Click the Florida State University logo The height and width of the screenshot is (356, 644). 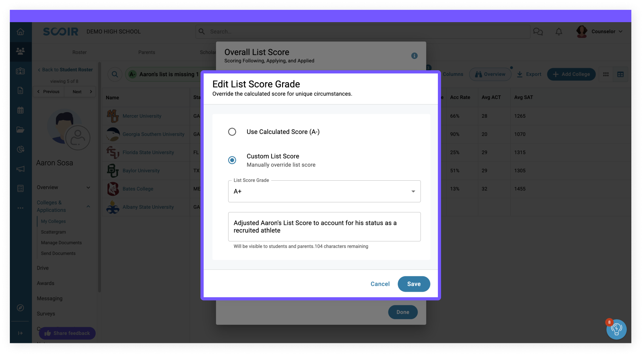[x=113, y=153]
